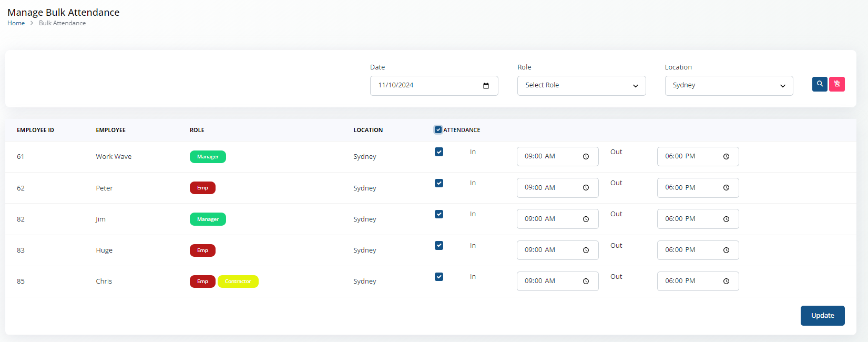Click employee ID 85
868x342 pixels.
tap(21, 281)
